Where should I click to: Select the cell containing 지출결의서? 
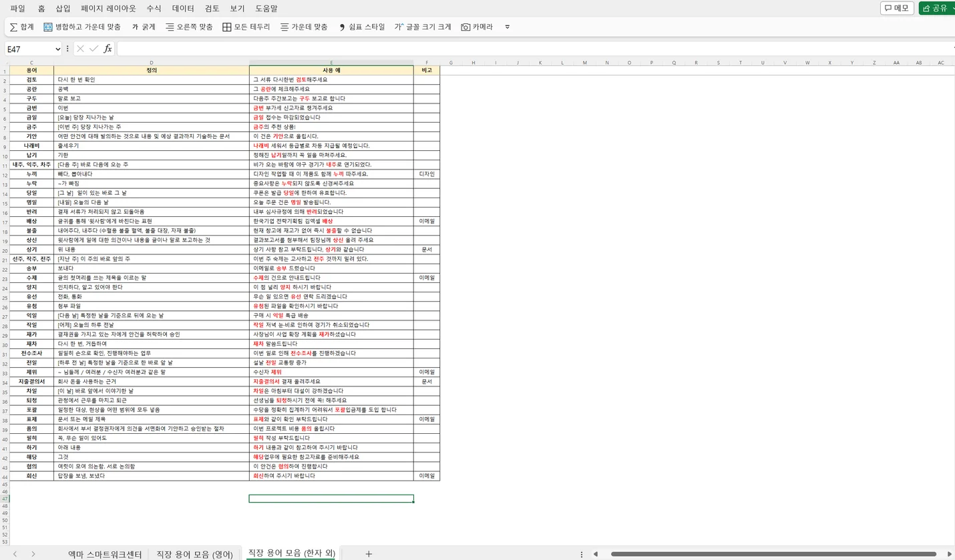pos(31,381)
